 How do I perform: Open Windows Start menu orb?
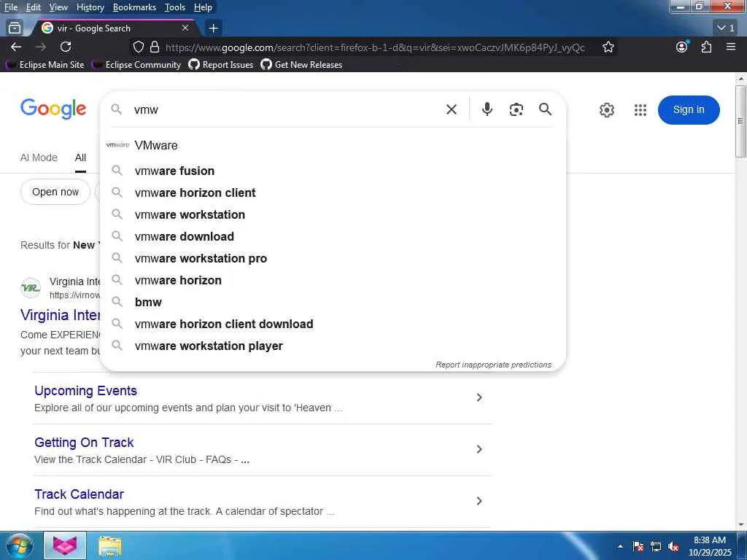tap(19, 545)
